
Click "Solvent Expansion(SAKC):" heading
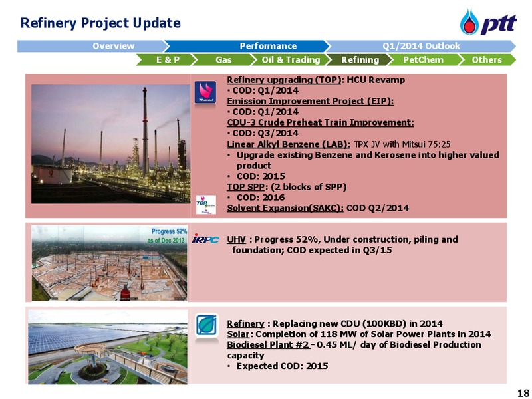click(x=285, y=208)
